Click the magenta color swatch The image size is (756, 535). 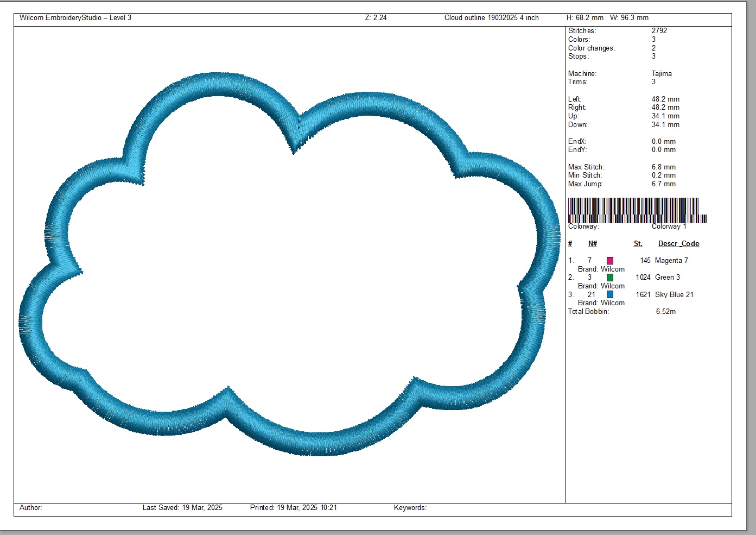610,261
